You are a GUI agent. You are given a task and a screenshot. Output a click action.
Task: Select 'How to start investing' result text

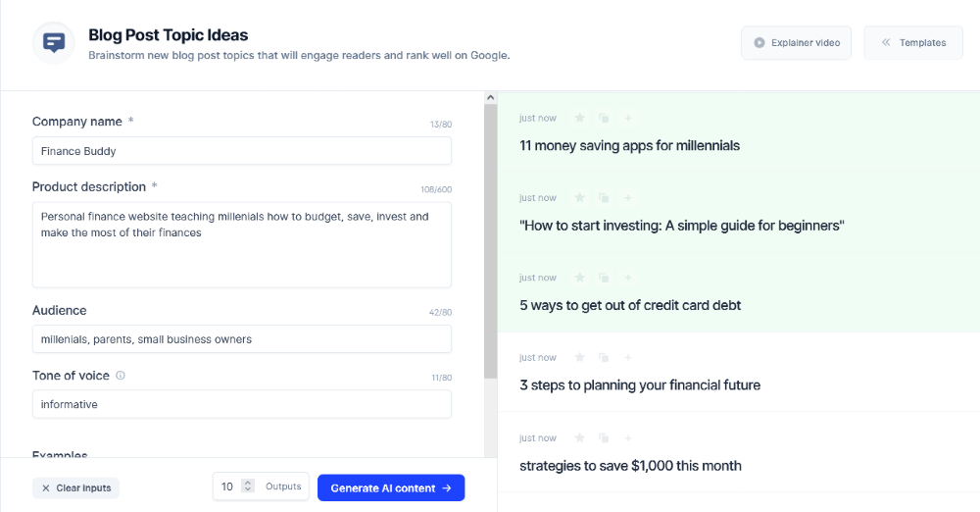pos(682,226)
